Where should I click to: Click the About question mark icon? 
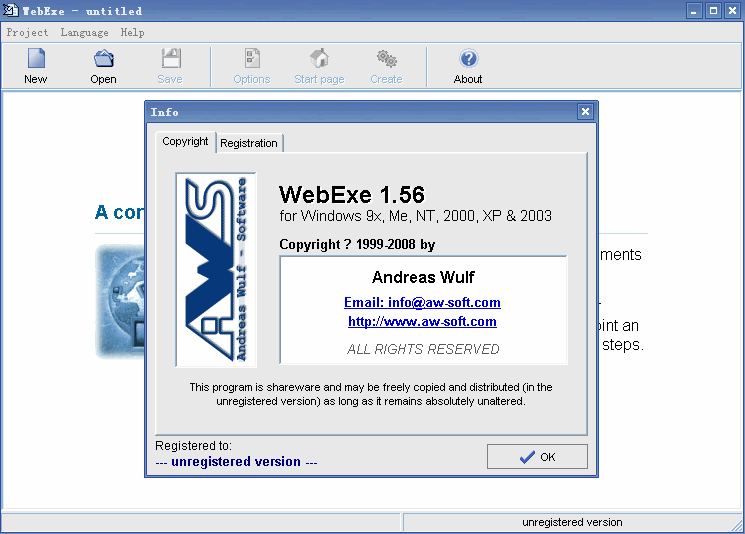point(468,59)
